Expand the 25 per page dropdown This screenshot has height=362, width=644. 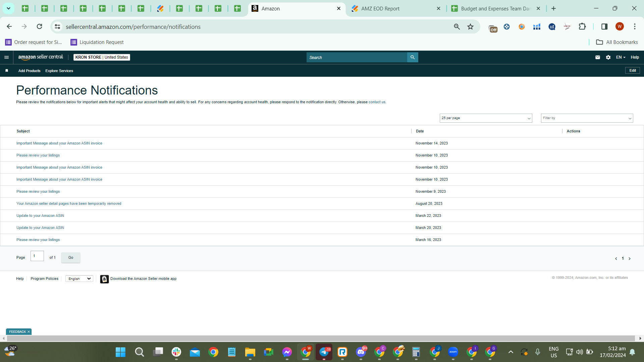click(x=486, y=118)
